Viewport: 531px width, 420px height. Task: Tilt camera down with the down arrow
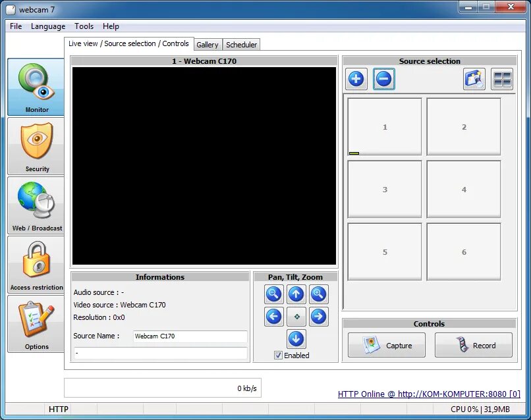[296, 339]
